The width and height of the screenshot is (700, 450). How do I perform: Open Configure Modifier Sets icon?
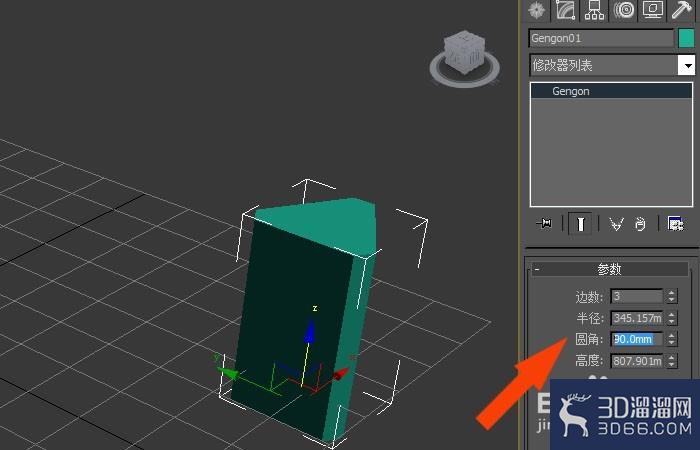click(675, 223)
